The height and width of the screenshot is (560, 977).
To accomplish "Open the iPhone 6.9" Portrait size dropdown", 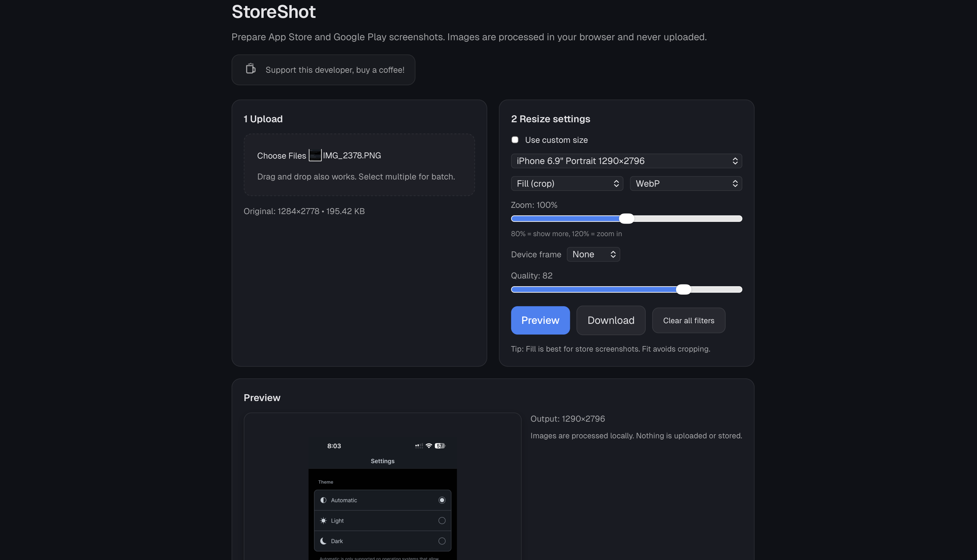I will click(x=626, y=161).
